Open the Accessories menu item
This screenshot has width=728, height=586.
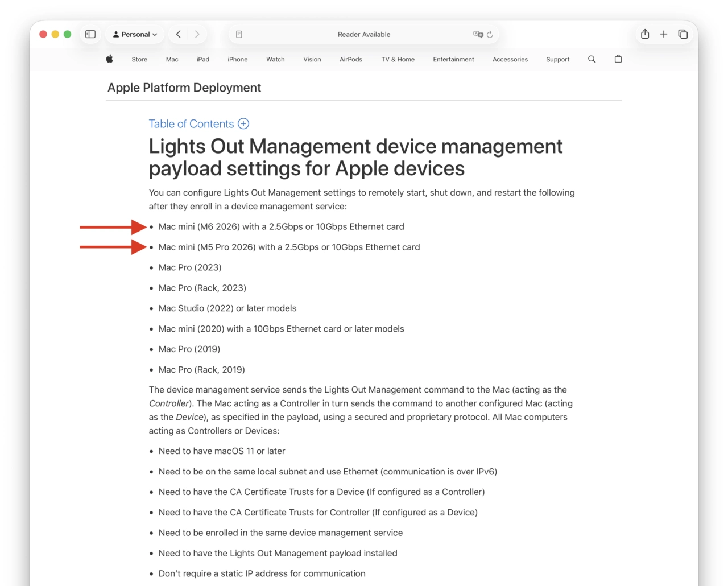510,59
